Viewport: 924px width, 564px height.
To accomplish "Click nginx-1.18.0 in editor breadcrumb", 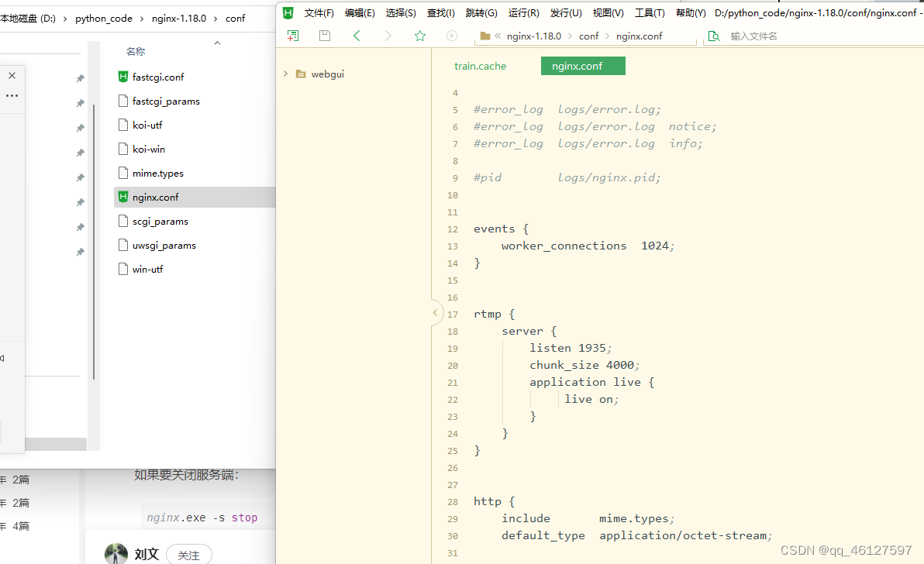I will 534,36.
